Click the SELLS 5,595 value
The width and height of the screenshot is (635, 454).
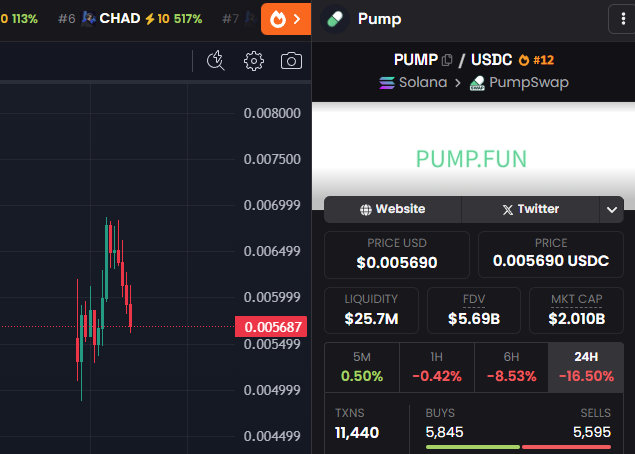tap(592, 432)
